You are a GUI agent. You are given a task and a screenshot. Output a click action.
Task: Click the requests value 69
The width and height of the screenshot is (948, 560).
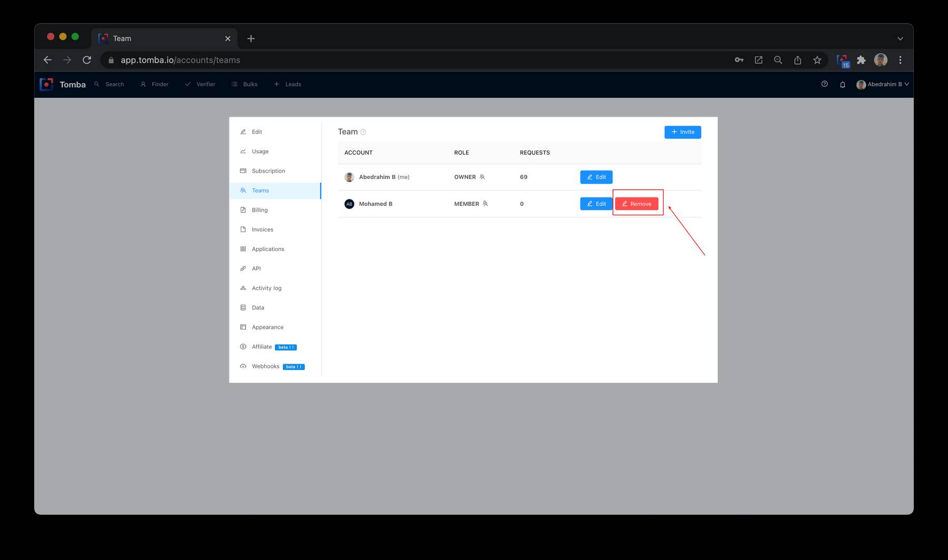(524, 177)
